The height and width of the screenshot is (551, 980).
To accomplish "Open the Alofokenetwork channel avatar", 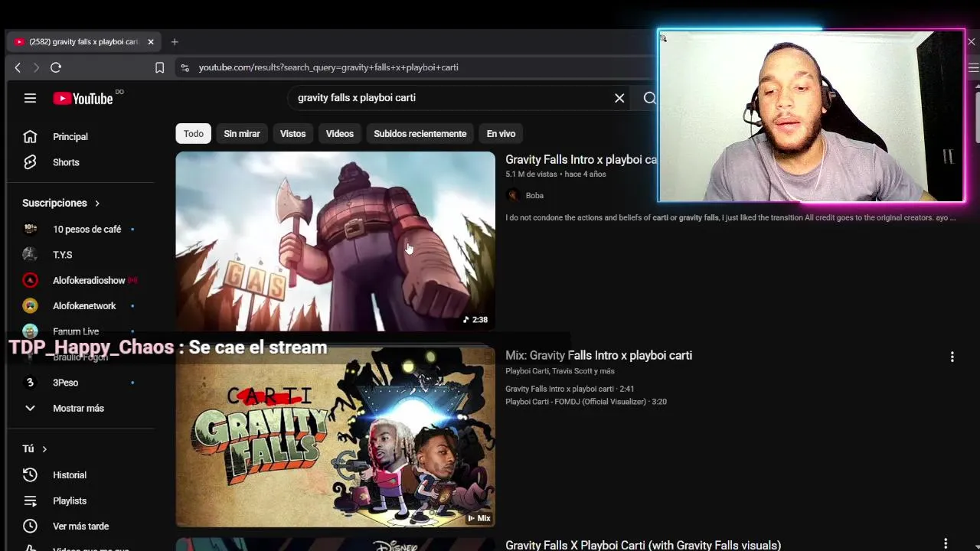I will click(x=30, y=306).
